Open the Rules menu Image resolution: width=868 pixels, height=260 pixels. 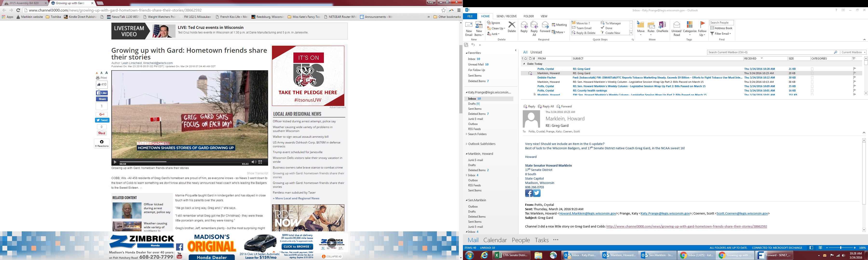click(651, 29)
